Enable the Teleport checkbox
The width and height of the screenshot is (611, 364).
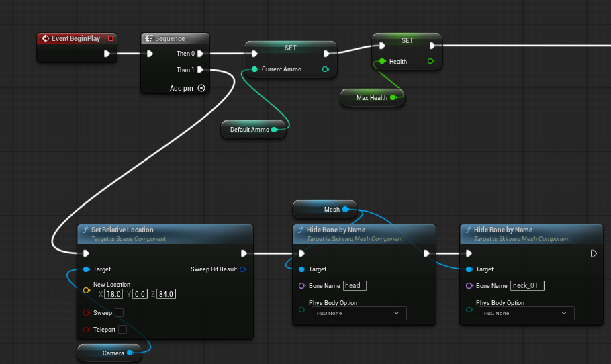tap(122, 329)
